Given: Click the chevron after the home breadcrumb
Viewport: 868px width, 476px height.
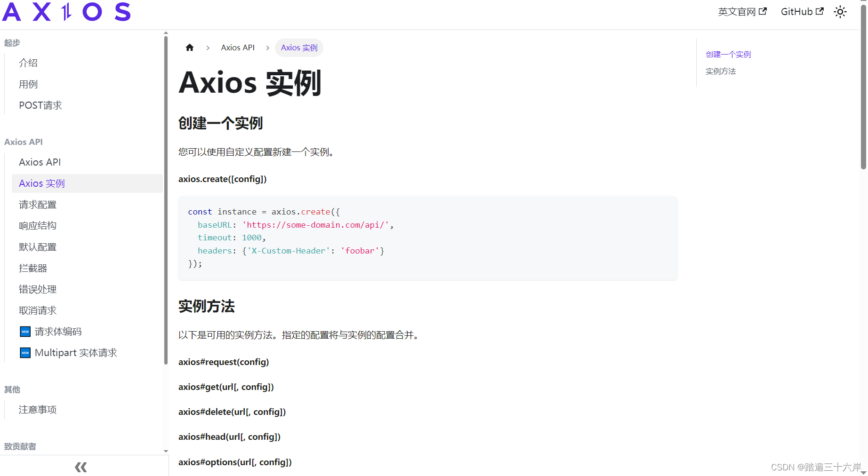Looking at the screenshot, I should (x=208, y=48).
